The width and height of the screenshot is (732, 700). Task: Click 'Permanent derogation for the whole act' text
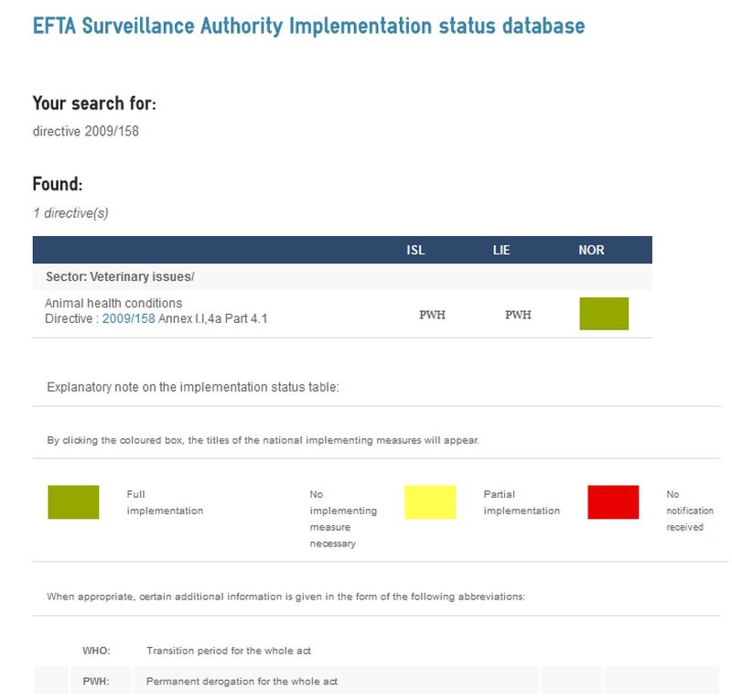pyautogui.click(x=242, y=682)
